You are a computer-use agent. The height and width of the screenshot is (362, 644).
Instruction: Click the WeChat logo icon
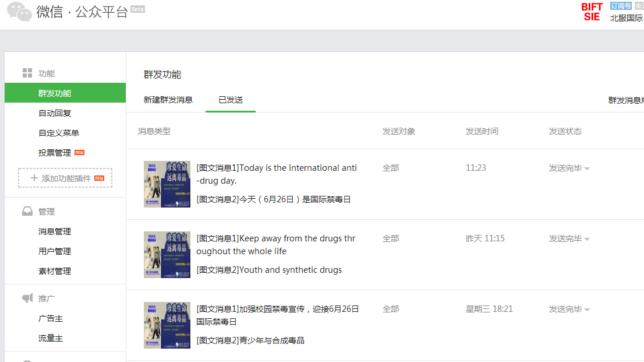(19, 12)
